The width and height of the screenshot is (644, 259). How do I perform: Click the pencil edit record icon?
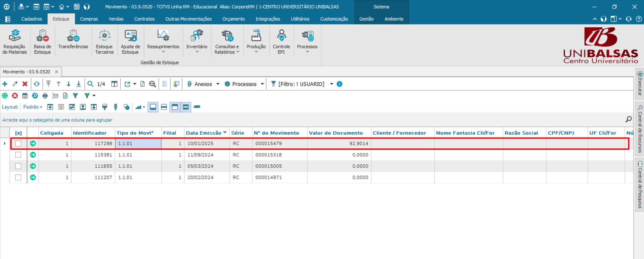tap(15, 84)
